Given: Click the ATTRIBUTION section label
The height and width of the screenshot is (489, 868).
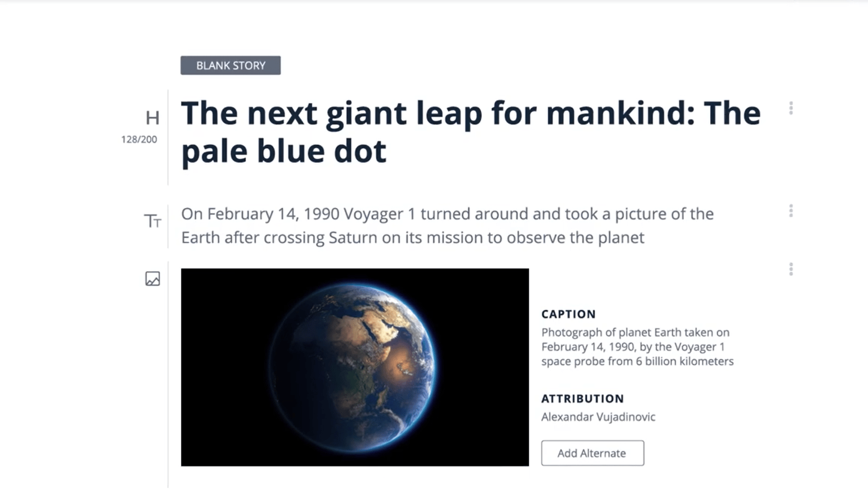Looking at the screenshot, I should (582, 399).
